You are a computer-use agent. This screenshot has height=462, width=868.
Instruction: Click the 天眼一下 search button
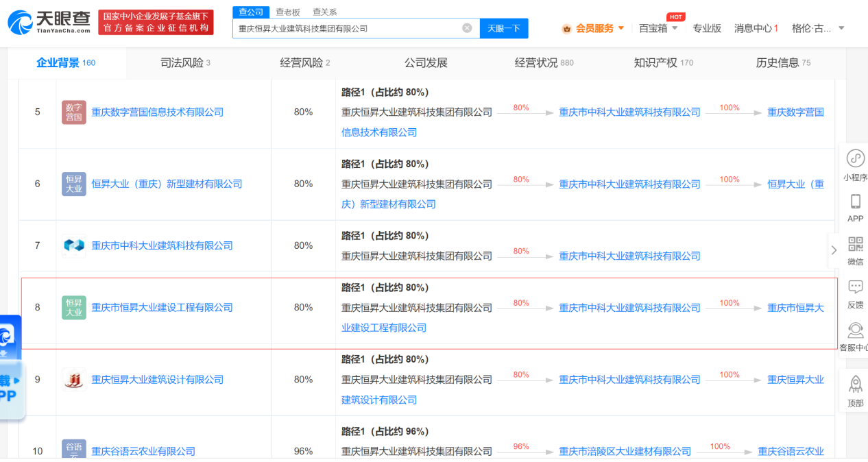tap(503, 28)
